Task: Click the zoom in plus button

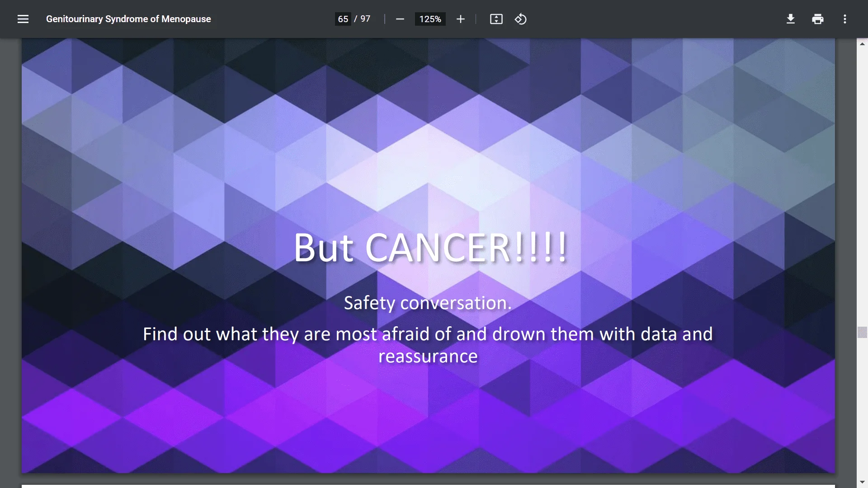Action: [460, 19]
